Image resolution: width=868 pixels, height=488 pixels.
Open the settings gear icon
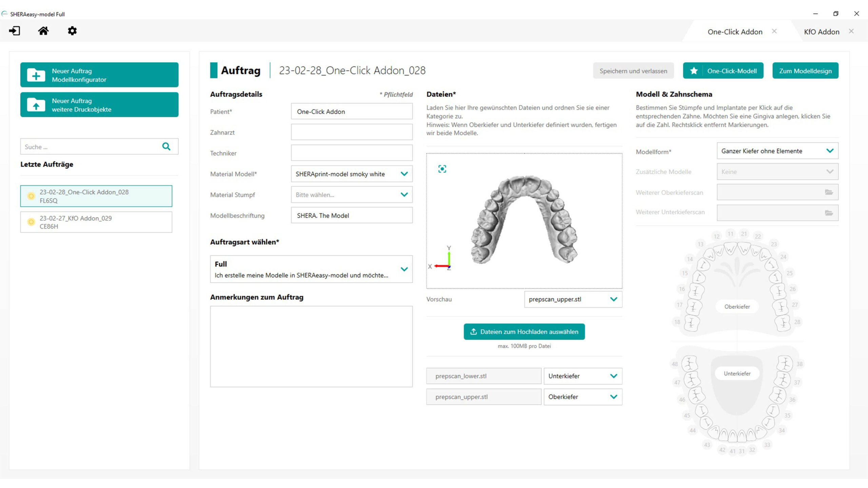point(72,31)
